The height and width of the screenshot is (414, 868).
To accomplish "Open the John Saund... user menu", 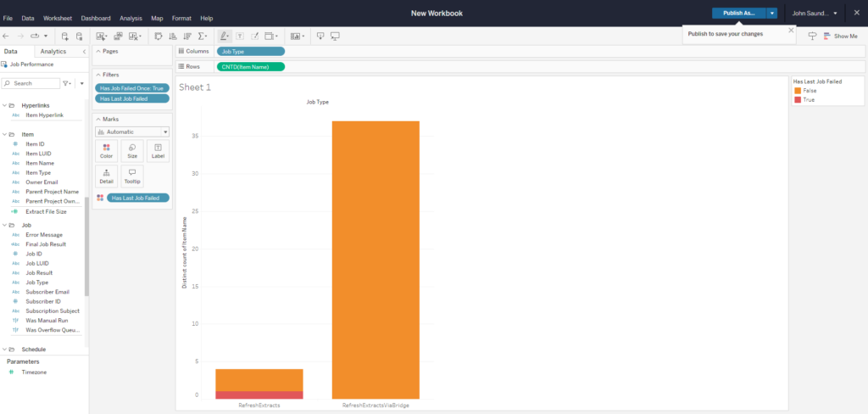I will tap(815, 14).
